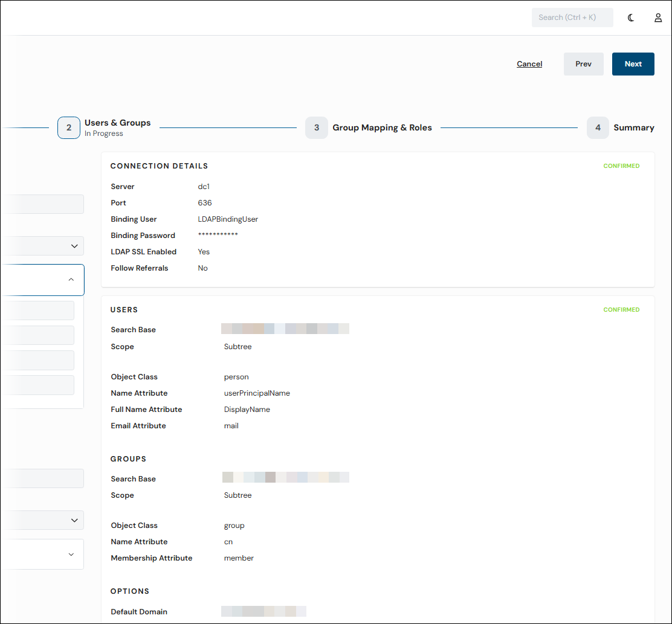
Task: Go to Group Mapping & Roles step
Action: pos(382,127)
